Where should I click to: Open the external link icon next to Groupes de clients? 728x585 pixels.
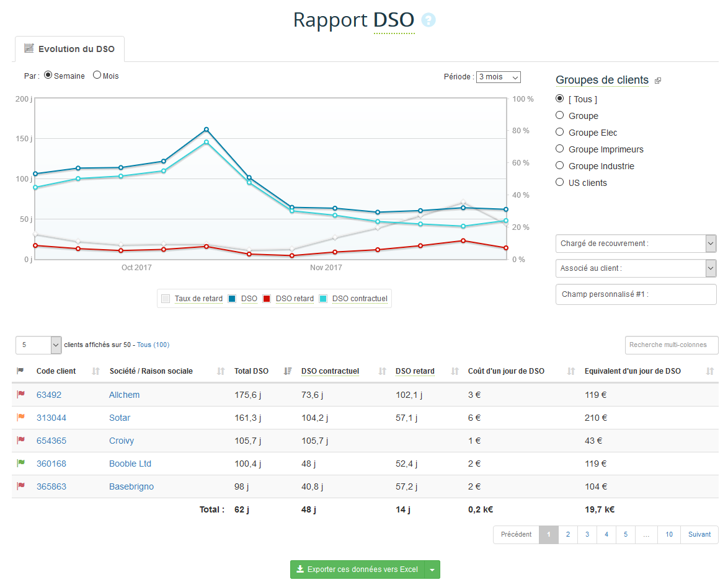658,81
